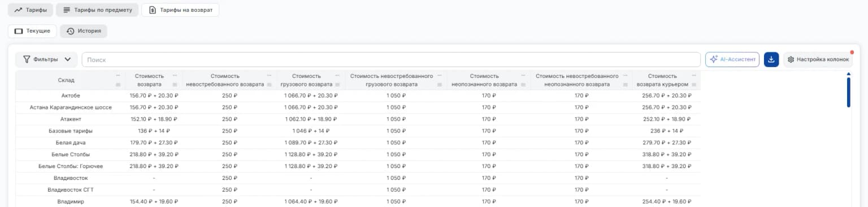Image resolution: width=868 pixels, height=207 pixels.
Task: Switch to Тарифы по предмету tab
Action: click(x=97, y=10)
